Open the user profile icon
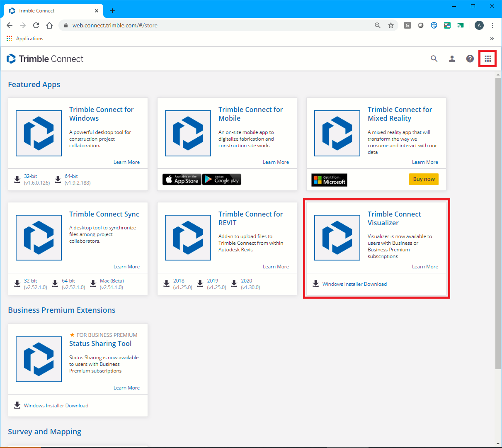The height and width of the screenshot is (448, 502). tap(452, 59)
